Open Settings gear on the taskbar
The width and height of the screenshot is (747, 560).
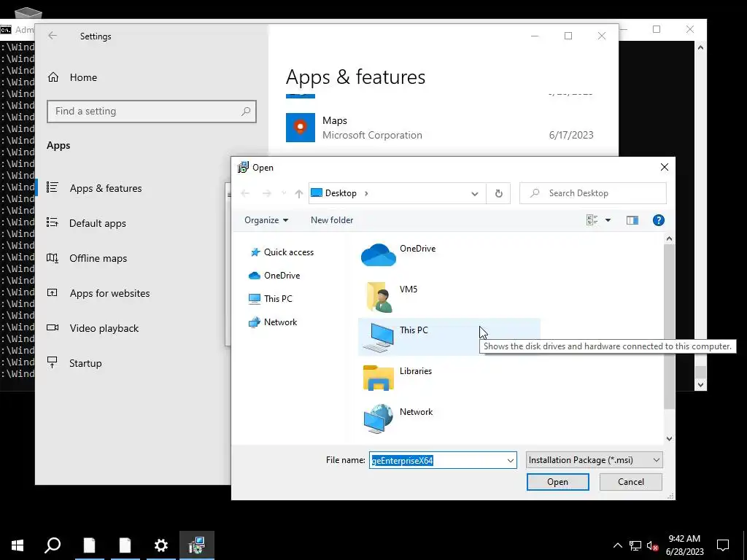[161, 545]
